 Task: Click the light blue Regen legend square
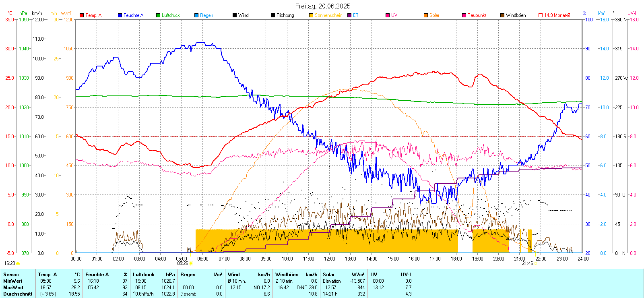(196, 15)
